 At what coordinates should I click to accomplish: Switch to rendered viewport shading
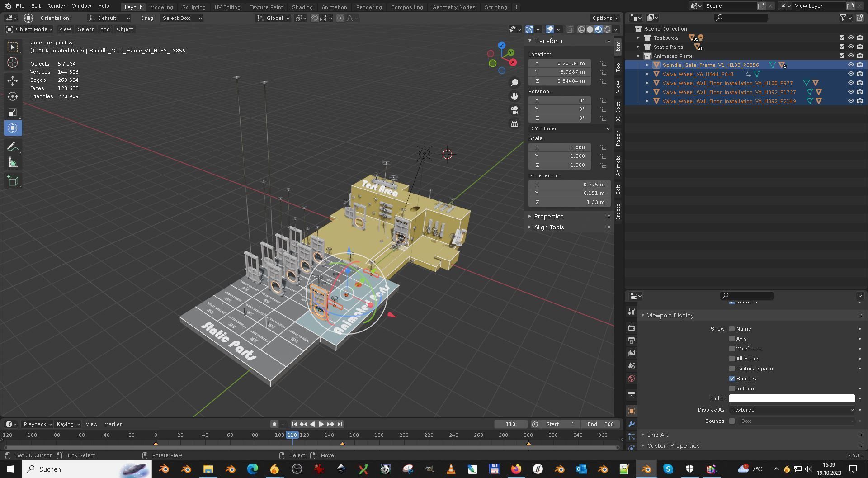607,29
